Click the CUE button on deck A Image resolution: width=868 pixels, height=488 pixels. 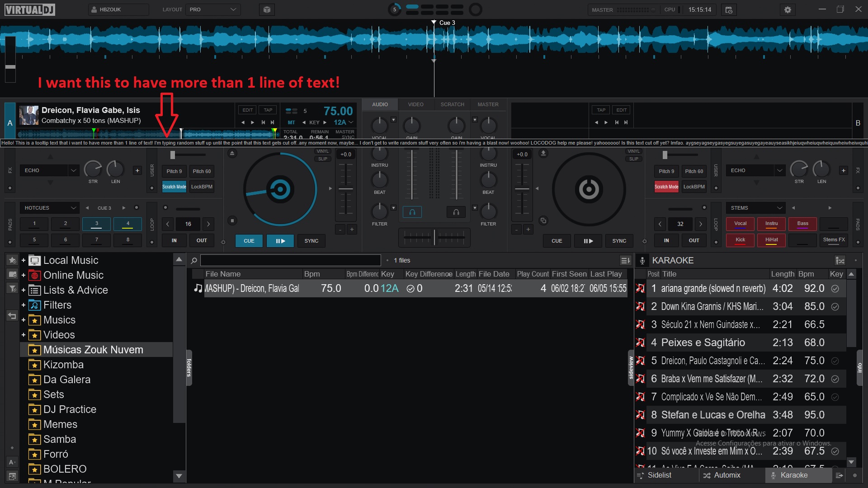coord(249,241)
